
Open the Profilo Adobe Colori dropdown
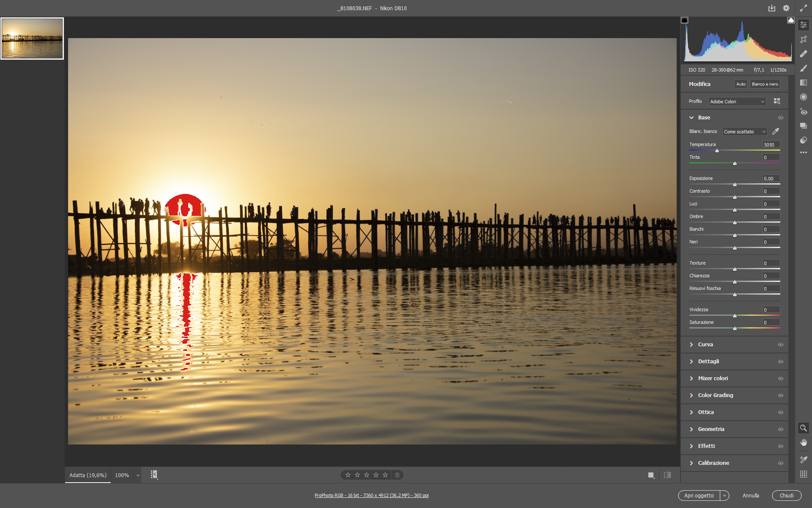pyautogui.click(x=737, y=102)
